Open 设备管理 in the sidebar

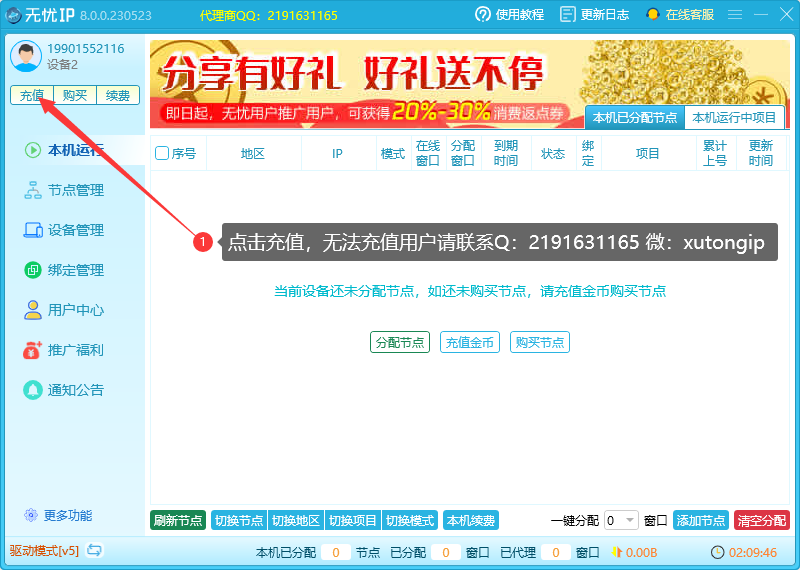[x=75, y=230]
